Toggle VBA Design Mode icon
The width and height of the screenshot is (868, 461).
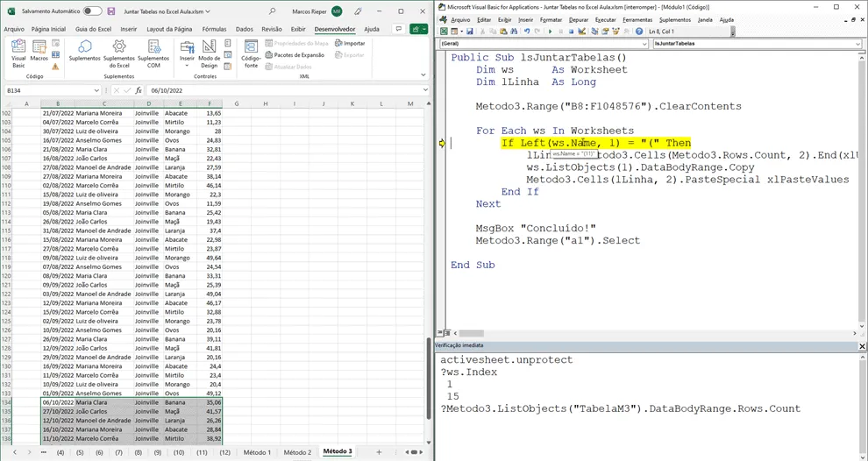point(582,32)
